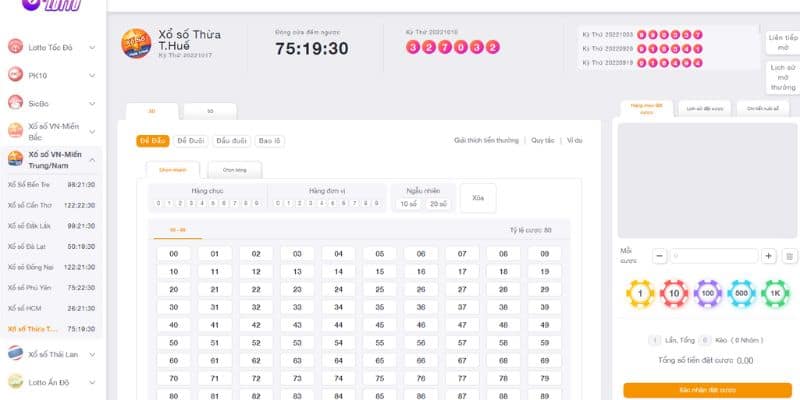This screenshot has width=800, height=400.
Task: Click the minus icon to decrease bet
Action: tap(659, 256)
